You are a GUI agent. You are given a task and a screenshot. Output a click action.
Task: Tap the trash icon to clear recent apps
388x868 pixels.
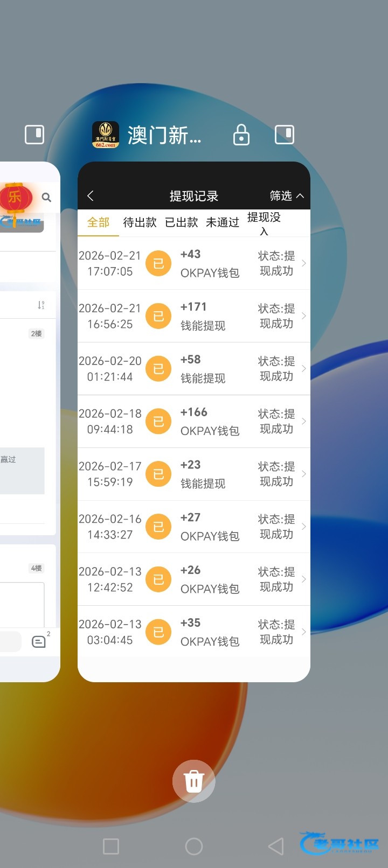[194, 781]
